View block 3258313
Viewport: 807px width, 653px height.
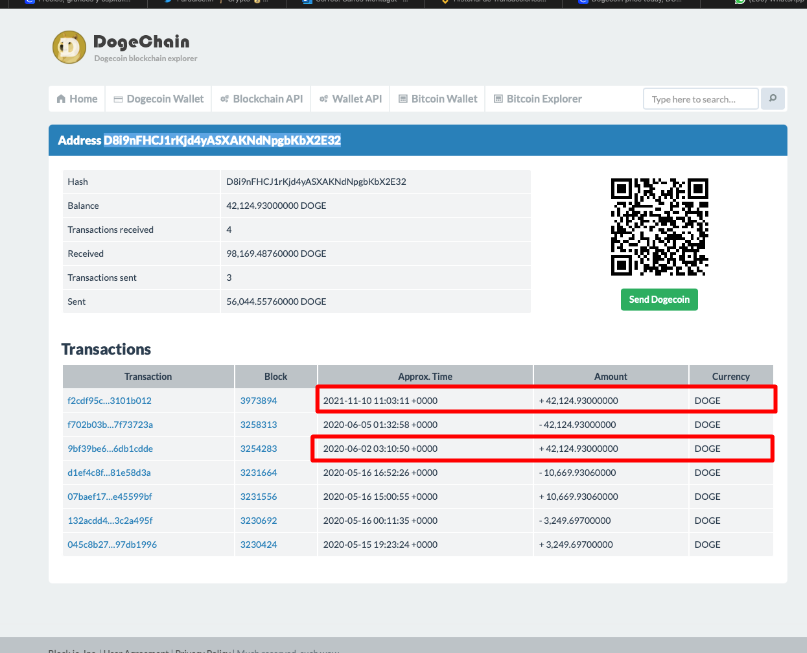(x=258, y=425)
